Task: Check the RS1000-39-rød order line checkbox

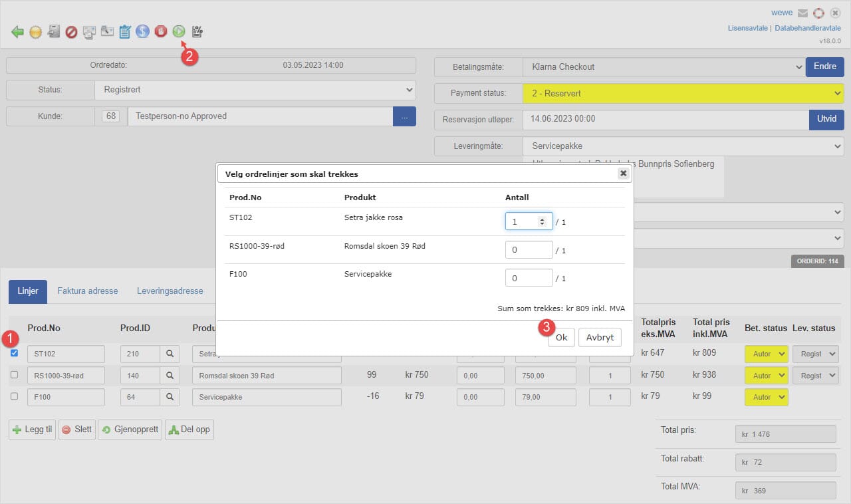Action: (x=15, y=376)
